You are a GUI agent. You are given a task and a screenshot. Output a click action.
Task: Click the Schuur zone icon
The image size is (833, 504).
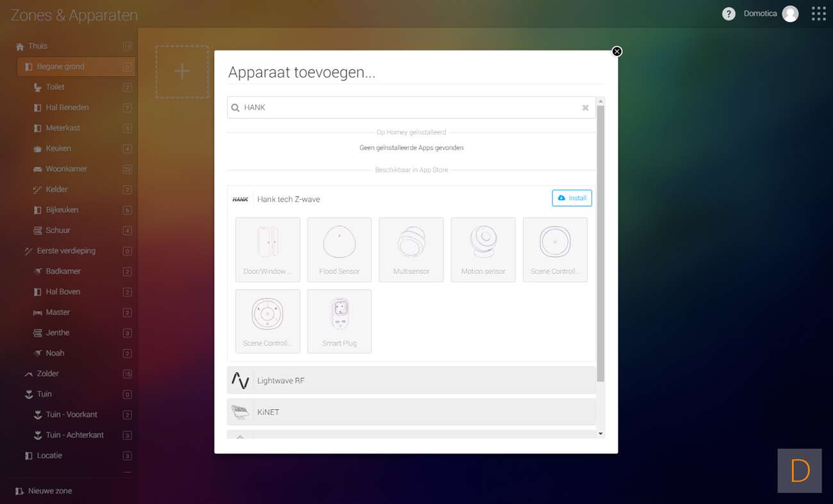click(x=38, y=231)
